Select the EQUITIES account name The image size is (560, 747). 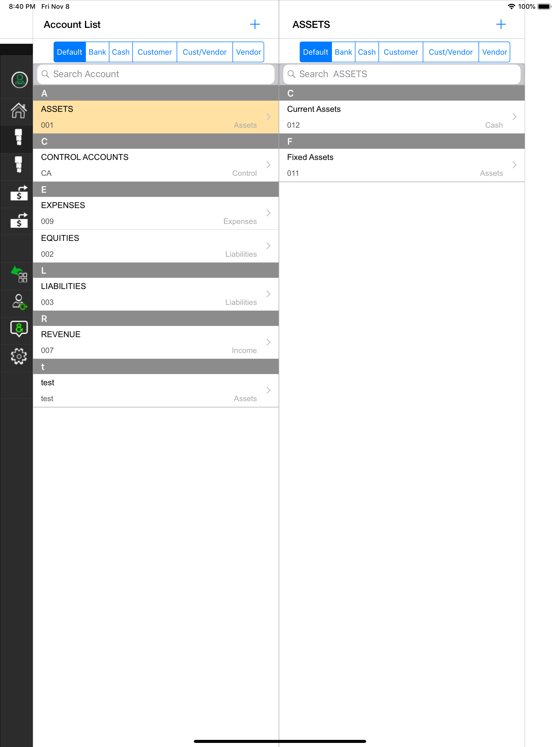(x=60, y=238)
